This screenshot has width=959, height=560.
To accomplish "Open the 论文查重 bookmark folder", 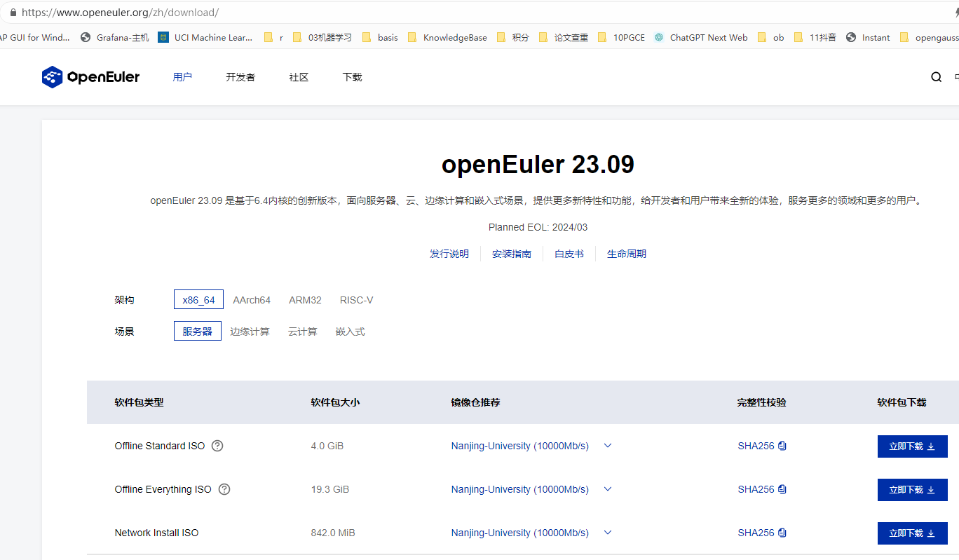I will click(564, 38).
